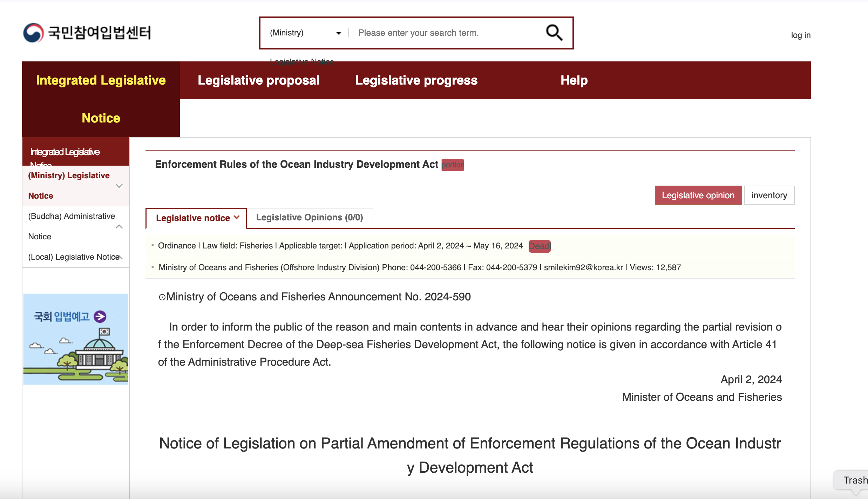This screenshot has width=868, height=499.
Task: Click the log in link
Action: tap(800, 35)
